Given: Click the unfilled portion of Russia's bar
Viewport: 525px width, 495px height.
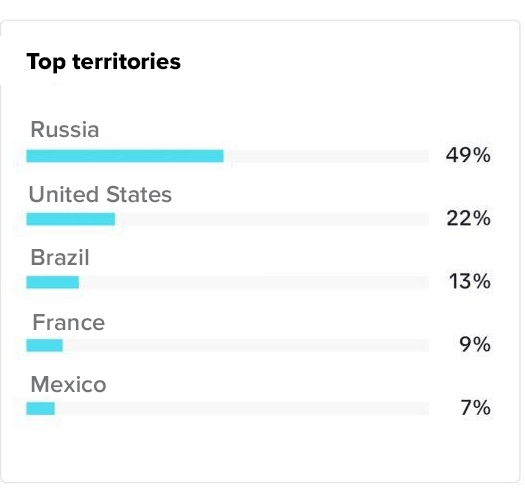Looking at the screenshot, I should 326,156.
